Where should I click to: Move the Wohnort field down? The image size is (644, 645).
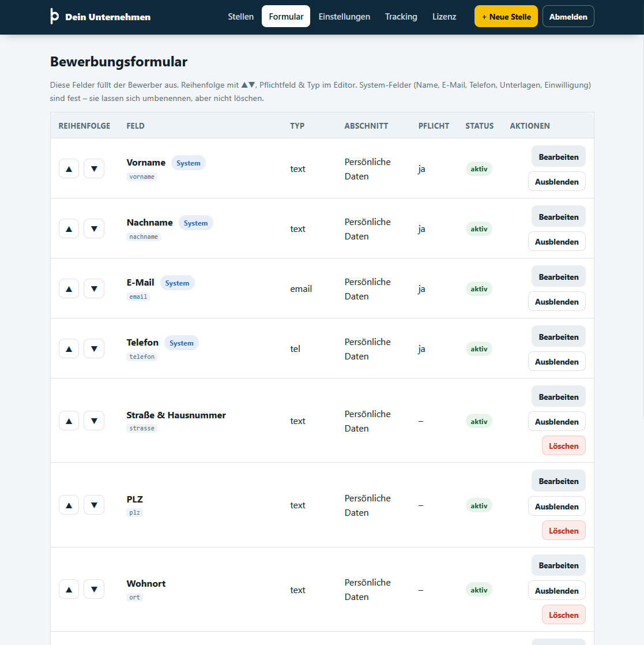pyautogui.click(x=94, y=590)
